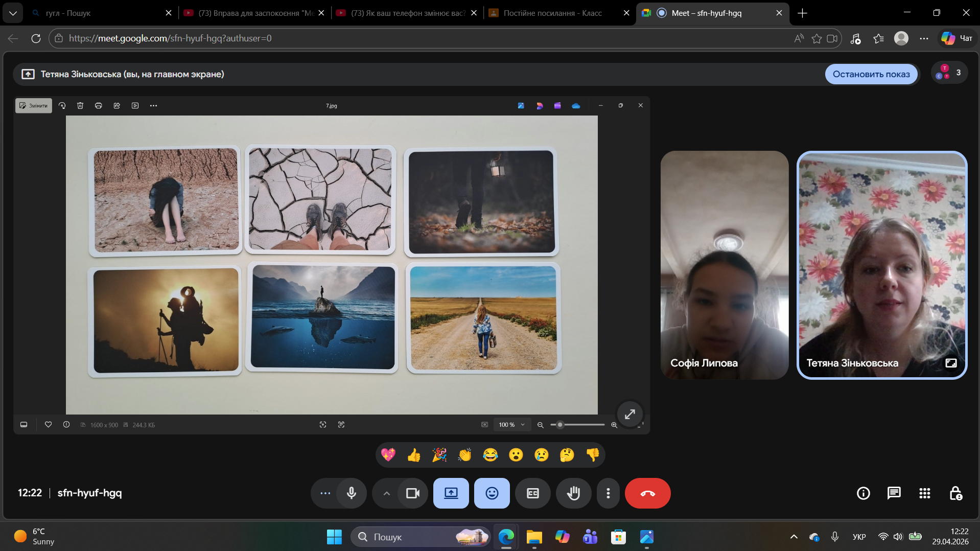This screenshot has width=980, height=551.
Task: Toggle closed captions button
Action: [532, 493]
